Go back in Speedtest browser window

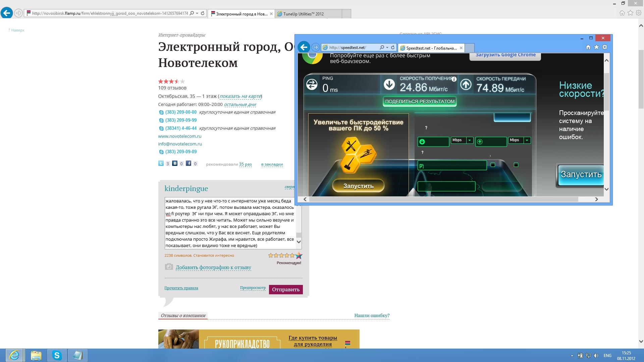click(x=304, y=47)
